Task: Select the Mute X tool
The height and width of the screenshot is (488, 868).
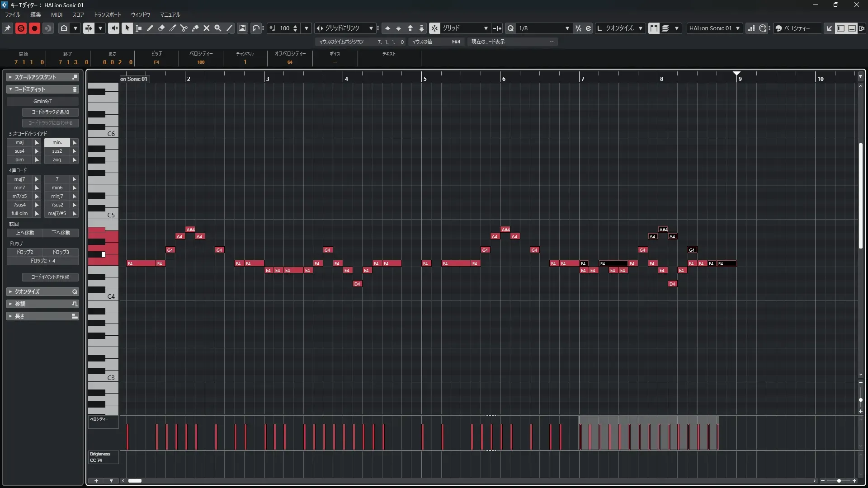Action: 207,28
